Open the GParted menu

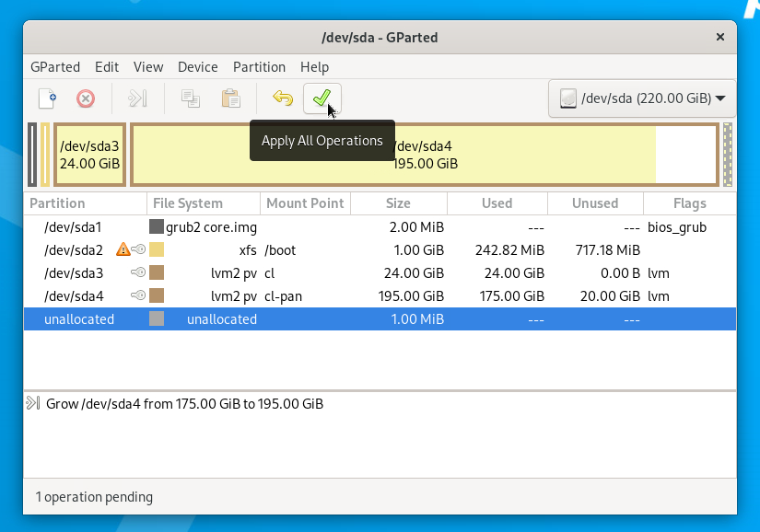click(x=55, y=67)
